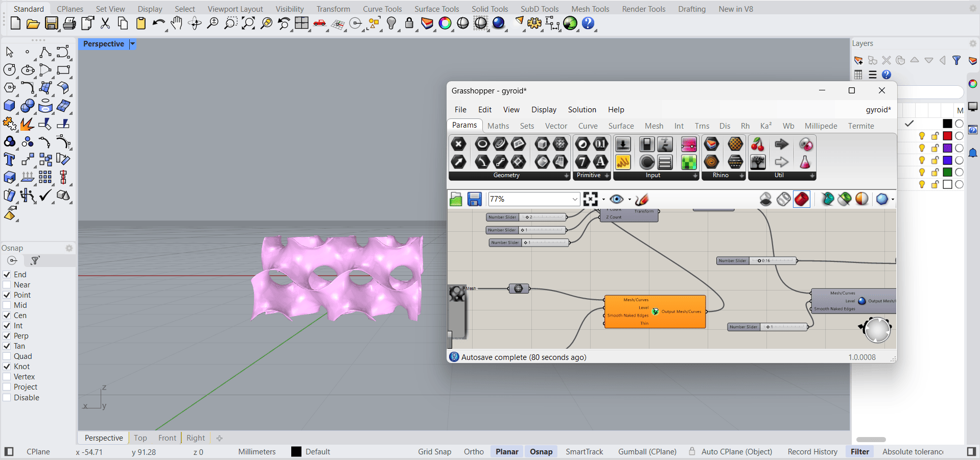Uncheck the End osnap checkbox

pos(7,275)
